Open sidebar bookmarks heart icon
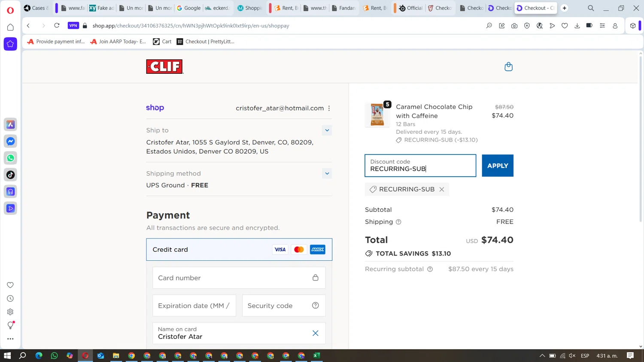Image resolution: width=644 pixels, height=362 pixels. coord(10,285)
